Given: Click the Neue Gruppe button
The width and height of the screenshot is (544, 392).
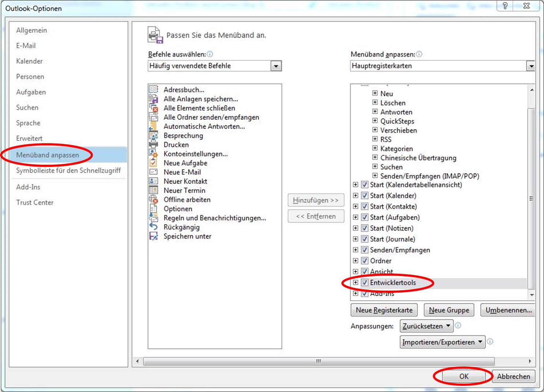Looking at the screenshot, I should (449, 310).
